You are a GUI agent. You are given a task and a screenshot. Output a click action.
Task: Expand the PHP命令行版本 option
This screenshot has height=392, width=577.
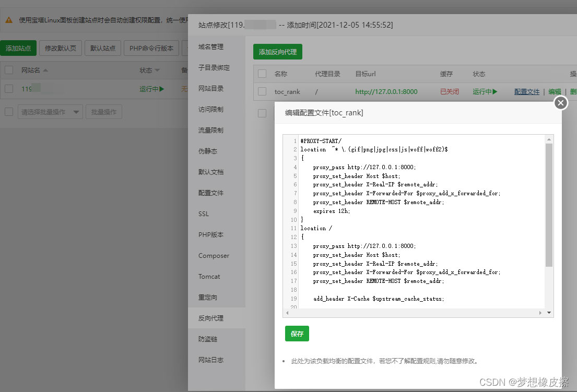[x=151, y=47]
